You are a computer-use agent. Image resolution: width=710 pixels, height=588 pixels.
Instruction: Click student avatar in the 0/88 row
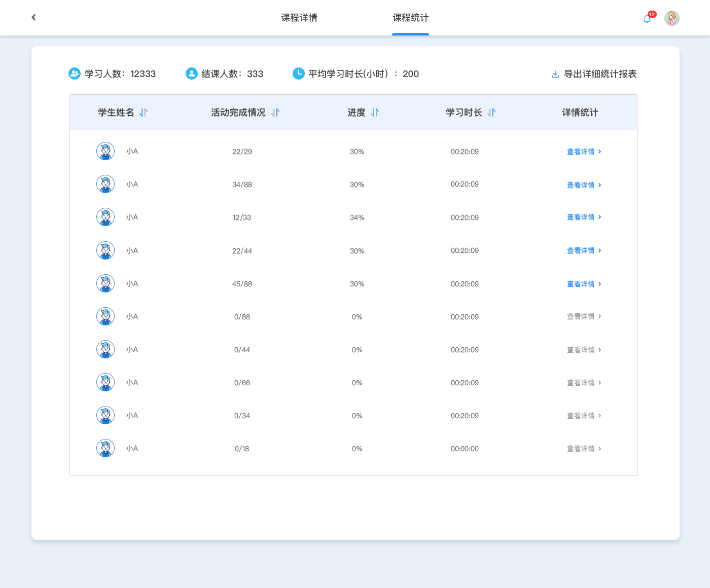click(x=105, y=316)
